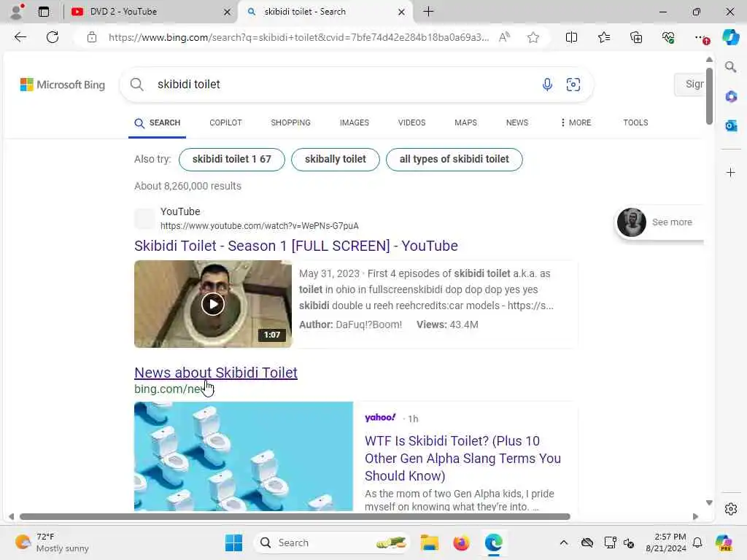Add this page to favorites star
This screenshot has width=747, height=560.
pyautogui.click(x=533, y=37)
